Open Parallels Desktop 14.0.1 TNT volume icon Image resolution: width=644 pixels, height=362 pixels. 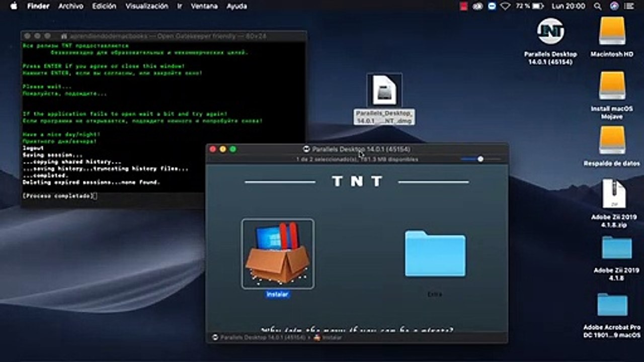pyautogui.click(x=550, y=32)
